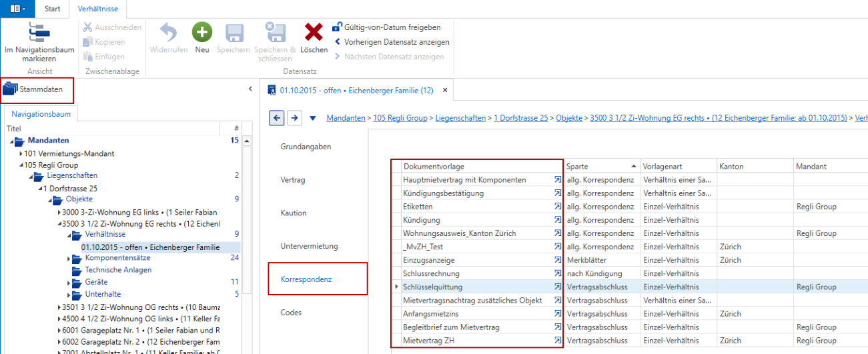Image resolution: width=868 pixels, height=354 pixels.
Task: Open the Kaution section
Action: (x=294, y=213)
